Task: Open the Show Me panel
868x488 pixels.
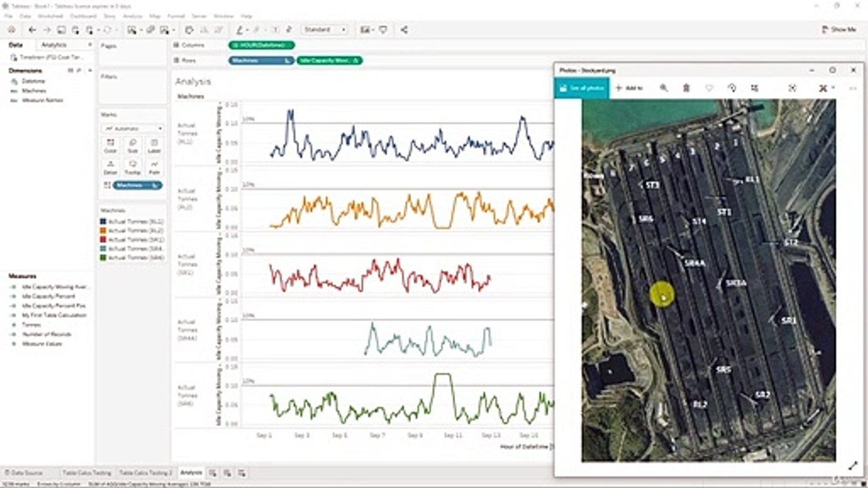Action: [838, 30]
